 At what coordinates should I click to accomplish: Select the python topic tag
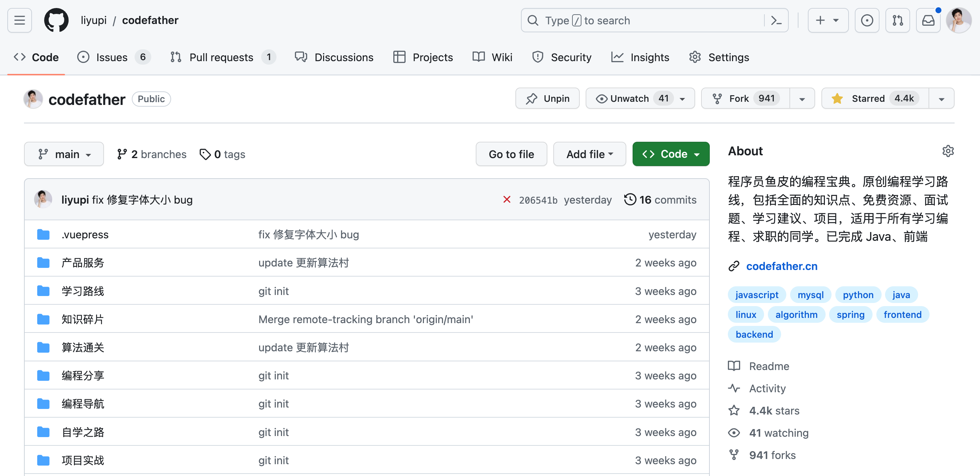coord(858,295)
